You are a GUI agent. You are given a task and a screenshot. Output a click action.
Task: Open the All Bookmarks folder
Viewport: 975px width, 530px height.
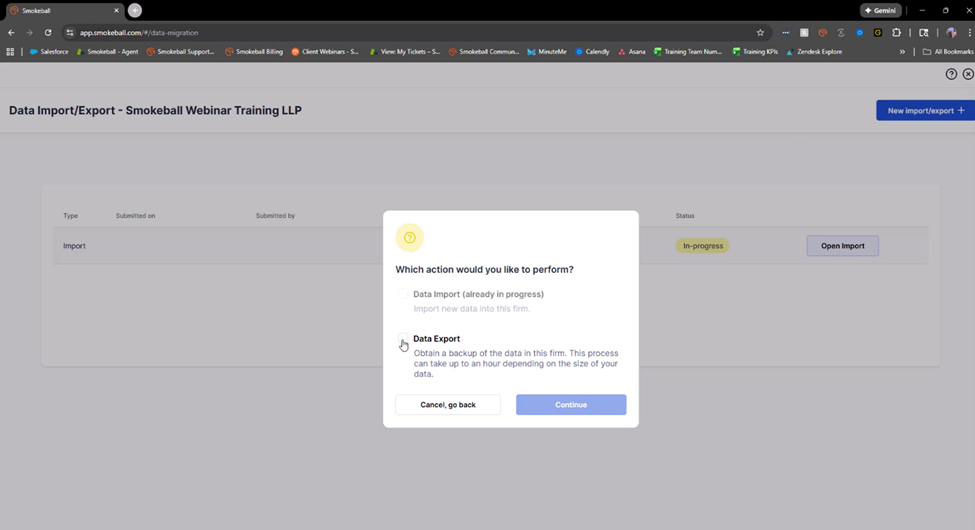click(x=947, y=52)
